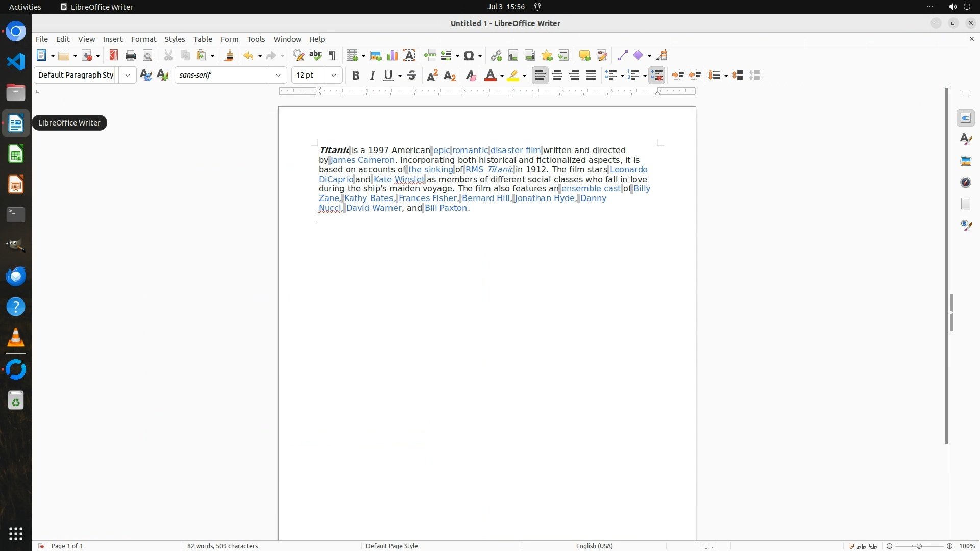Click the Insert Chart icon

coord(393,56)
